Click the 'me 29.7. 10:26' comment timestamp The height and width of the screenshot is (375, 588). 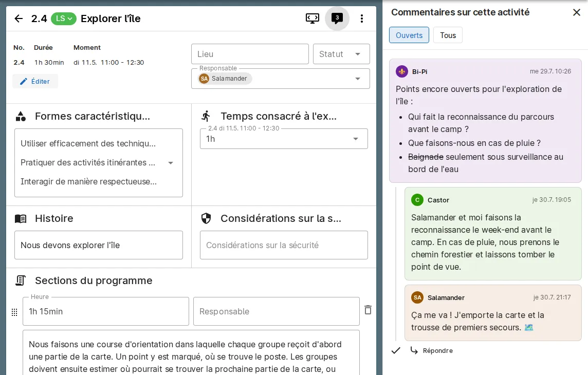click(x=550, y=71)
